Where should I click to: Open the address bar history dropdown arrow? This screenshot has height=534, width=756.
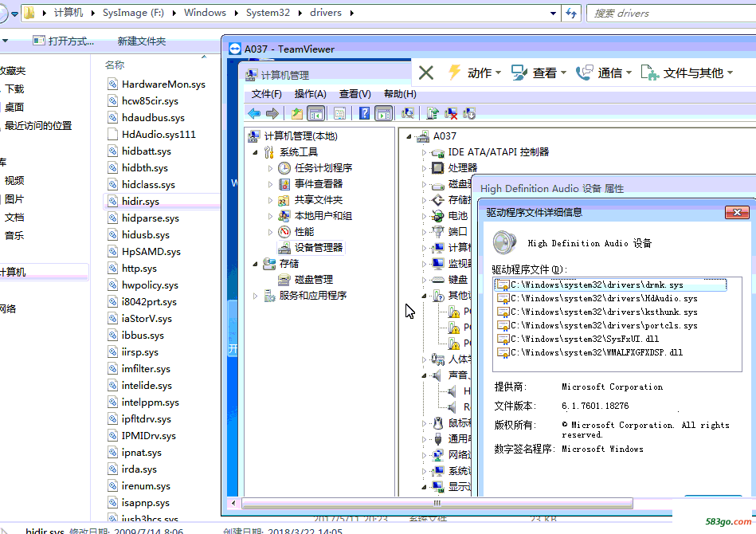pyautogui.click(x=553, y=14)
